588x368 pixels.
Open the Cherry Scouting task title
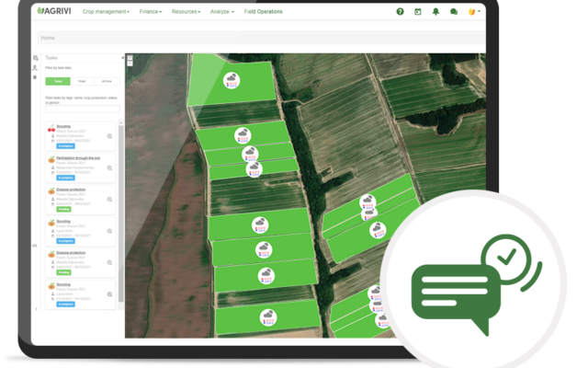tap(63, 126)
